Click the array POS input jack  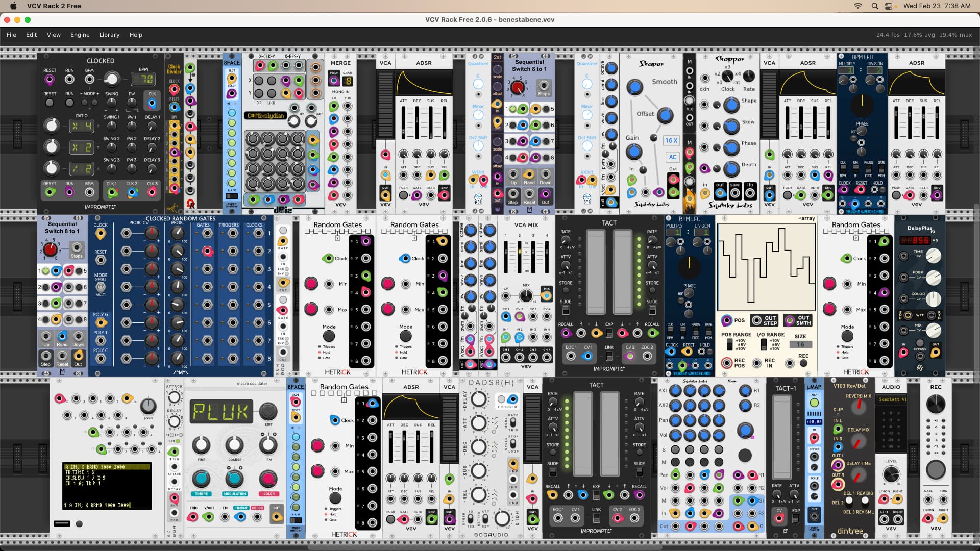727,320
